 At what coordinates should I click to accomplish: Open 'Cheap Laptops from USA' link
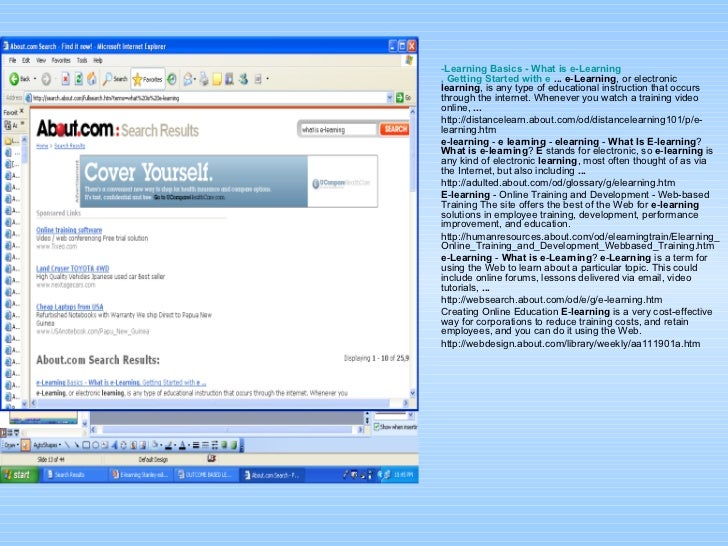[x=70, y=307]
